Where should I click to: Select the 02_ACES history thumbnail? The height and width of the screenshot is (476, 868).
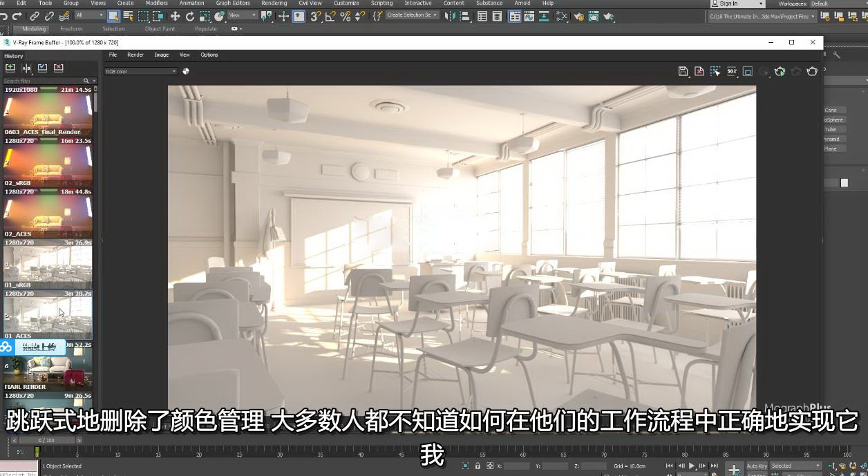(x=48, y=213)
